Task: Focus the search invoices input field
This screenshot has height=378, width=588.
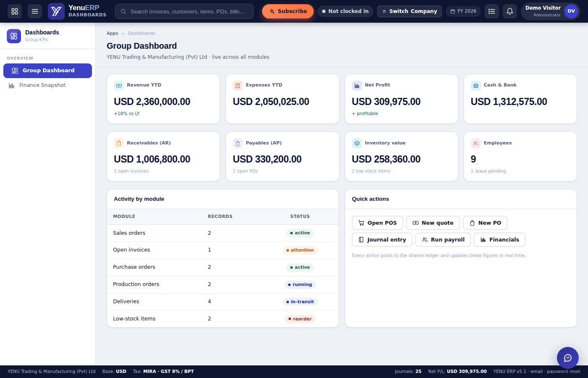Action: point(184,11)
